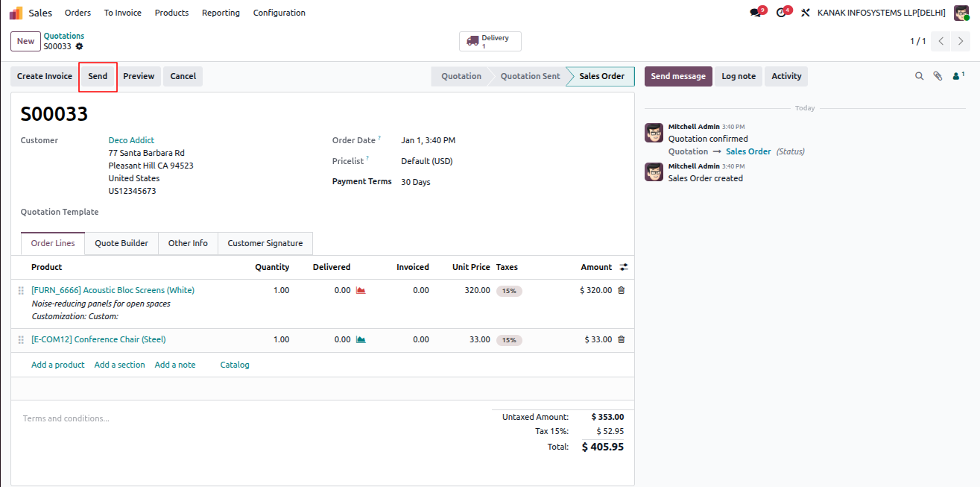Open the discuss messages chat icon
This screenshot has width=980, height=487.
tap(756, 13)
